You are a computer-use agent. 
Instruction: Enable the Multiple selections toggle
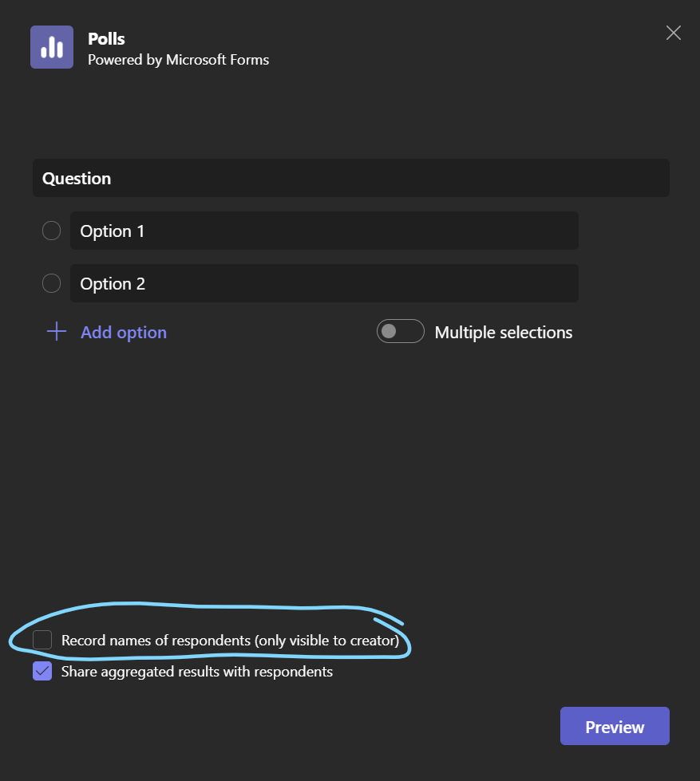click(x=400, y=331)
